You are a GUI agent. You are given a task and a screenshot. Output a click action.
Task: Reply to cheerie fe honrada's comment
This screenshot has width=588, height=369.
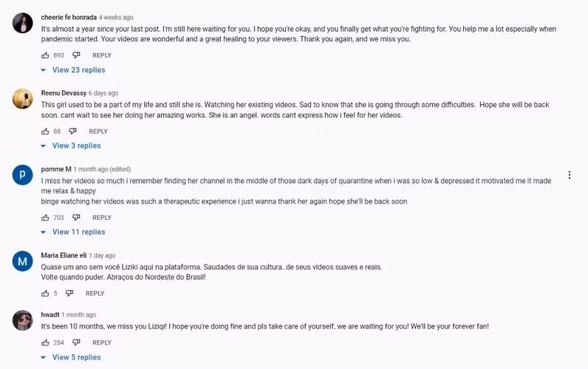point(101,55)
